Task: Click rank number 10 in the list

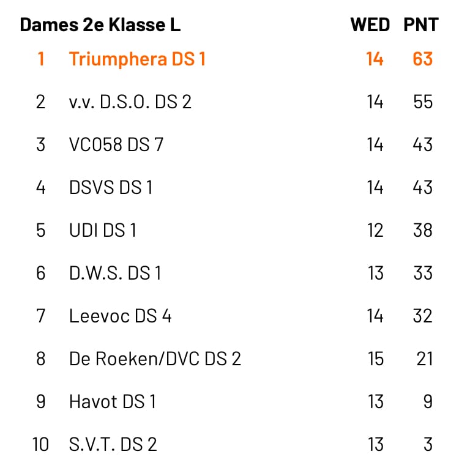Action: click(x=40, y=444)
